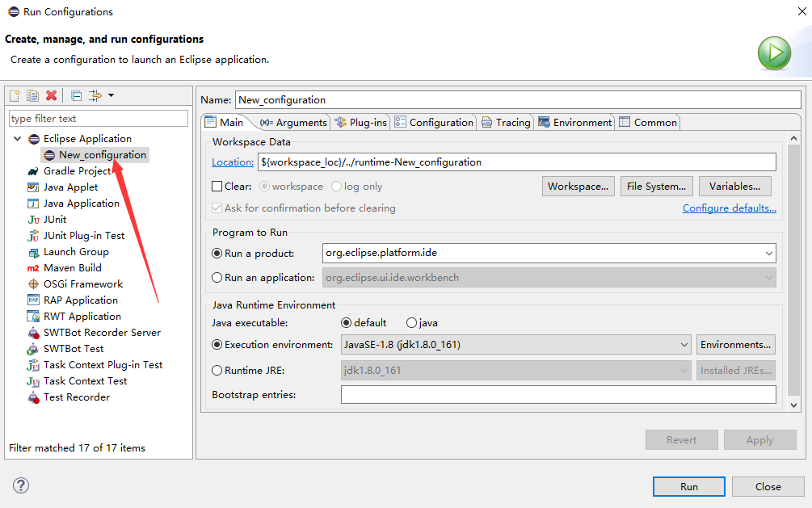Screen dimensions: 812x508
Task: Select the Run a product radio button
Action: [x=217, y=254]
